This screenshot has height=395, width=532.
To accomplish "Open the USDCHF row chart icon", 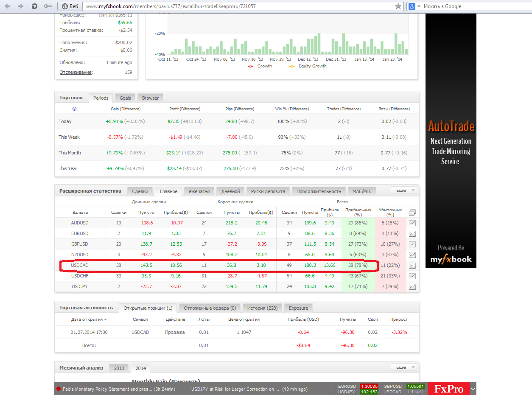I will 412,276.
